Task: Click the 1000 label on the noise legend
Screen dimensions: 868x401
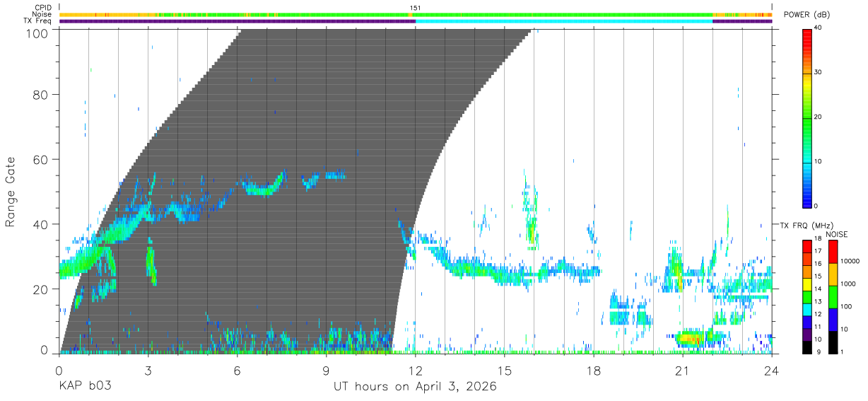Action: 849,284
